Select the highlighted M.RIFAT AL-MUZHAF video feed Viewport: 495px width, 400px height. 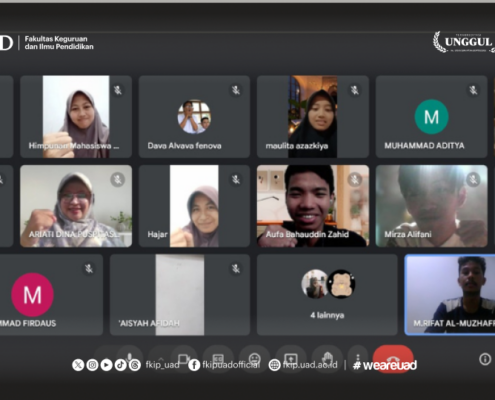click(450, 295)
